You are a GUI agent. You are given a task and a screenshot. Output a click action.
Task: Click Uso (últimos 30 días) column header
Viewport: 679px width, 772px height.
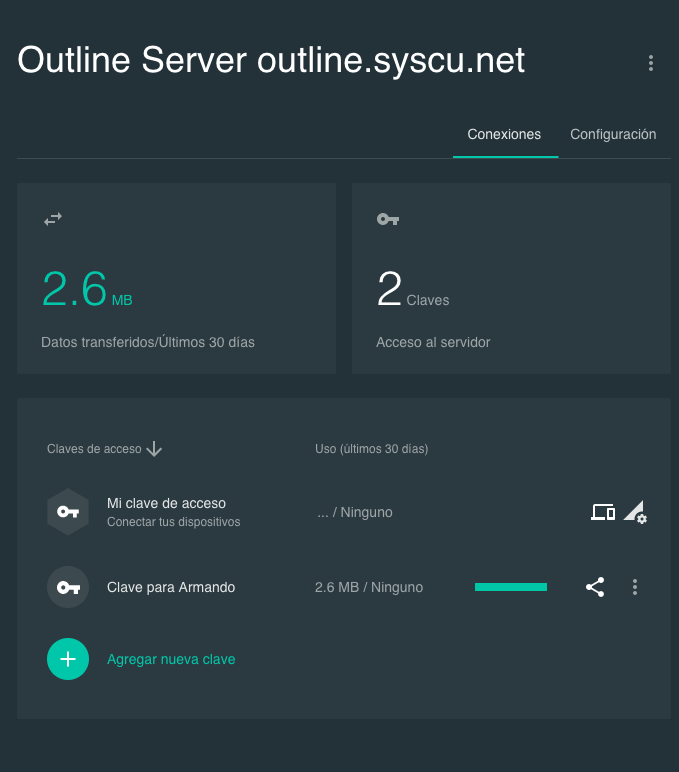372,449
